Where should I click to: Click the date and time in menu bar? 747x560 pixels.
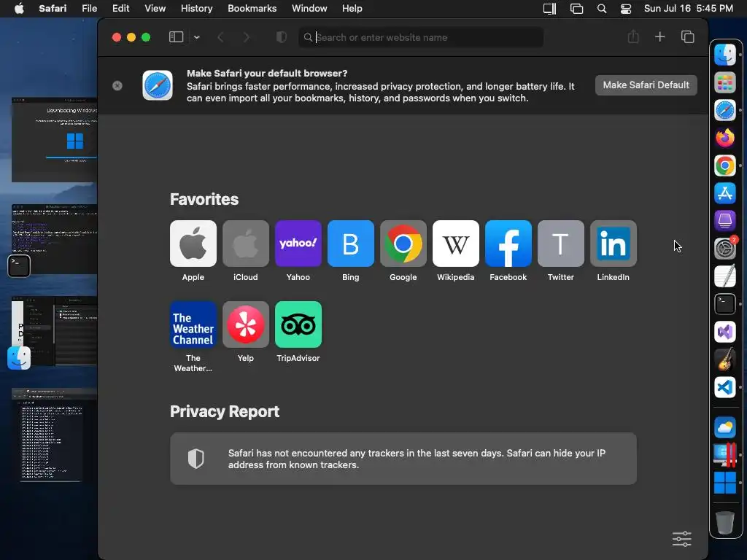point(688,9)
